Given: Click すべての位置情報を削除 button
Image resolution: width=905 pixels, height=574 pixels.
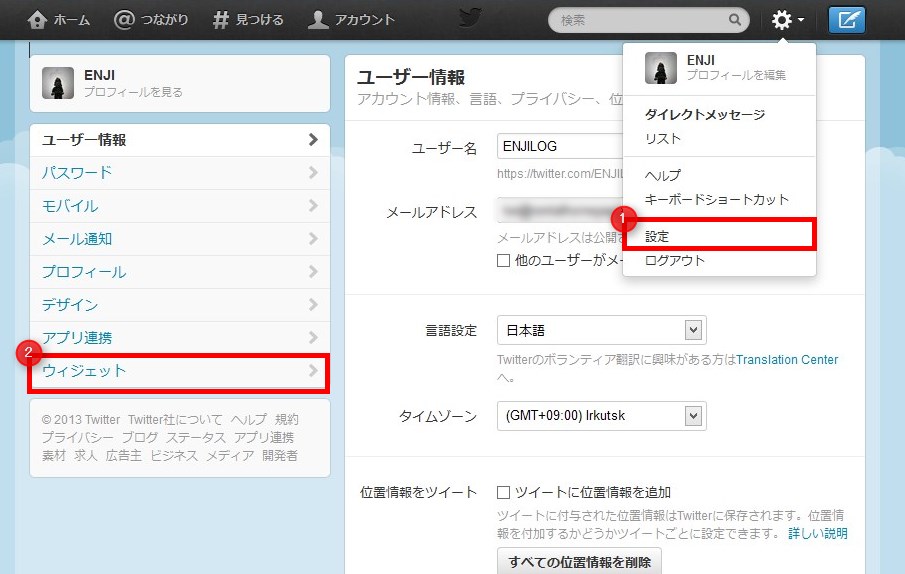Looking at the screenshot, I should [x=579, y=562].
